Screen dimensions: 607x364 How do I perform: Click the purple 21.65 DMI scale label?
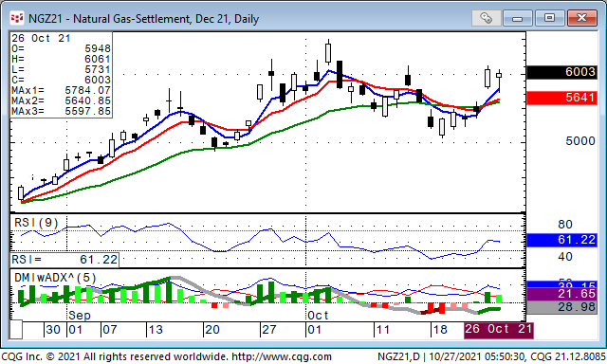coord(561,294)
